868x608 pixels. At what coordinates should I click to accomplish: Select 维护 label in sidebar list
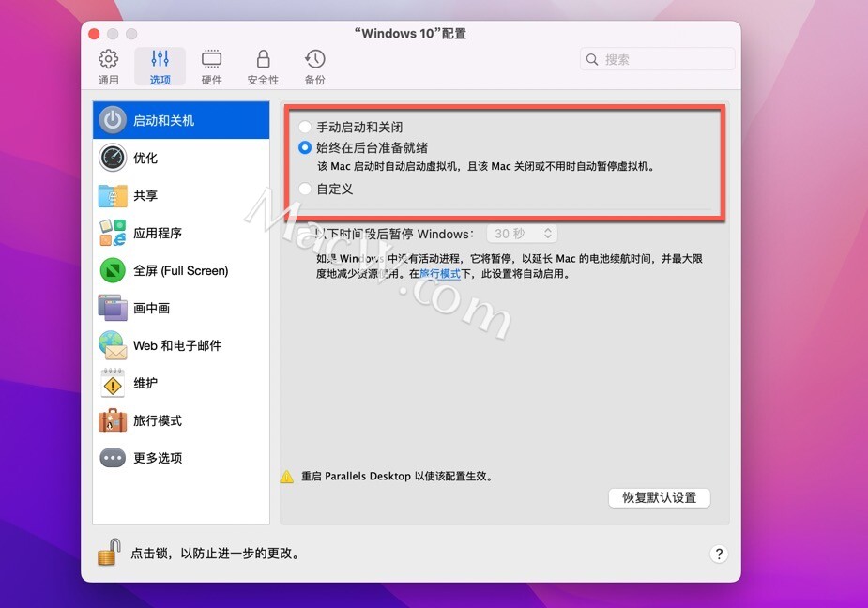tap(145, 383)
